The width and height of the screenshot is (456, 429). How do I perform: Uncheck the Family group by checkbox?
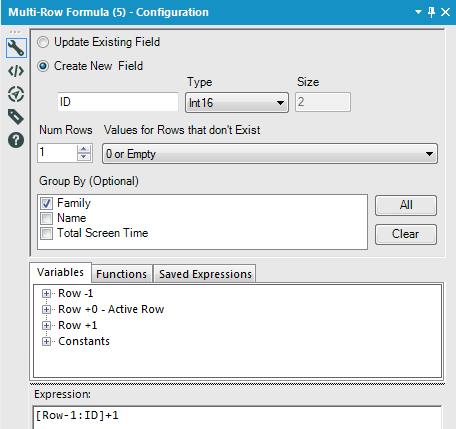pos(46,203)
